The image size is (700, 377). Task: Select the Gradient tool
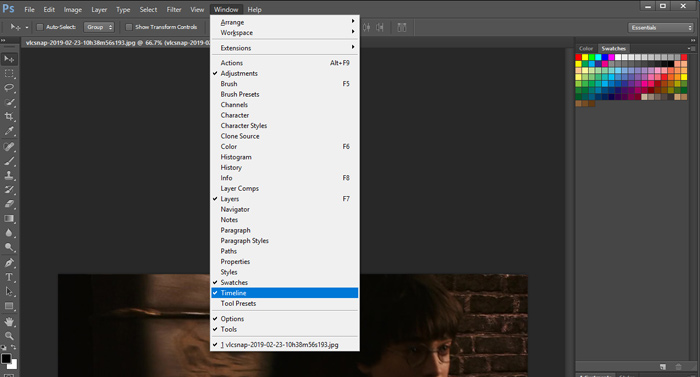click(9, 218)
